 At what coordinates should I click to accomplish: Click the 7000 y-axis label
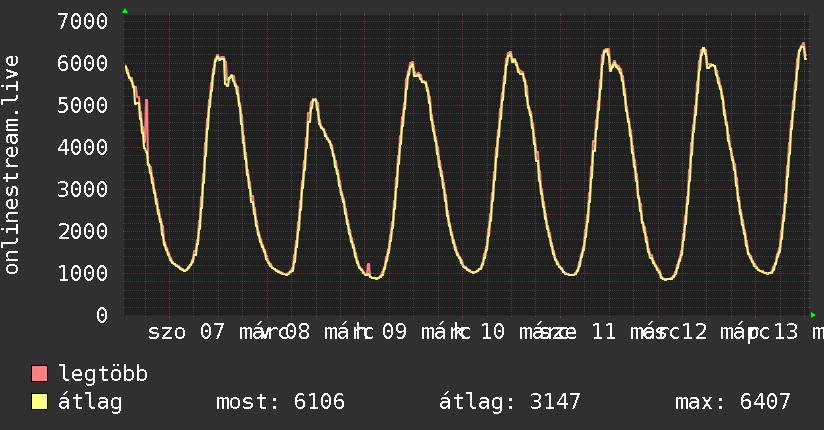(83, 21)
